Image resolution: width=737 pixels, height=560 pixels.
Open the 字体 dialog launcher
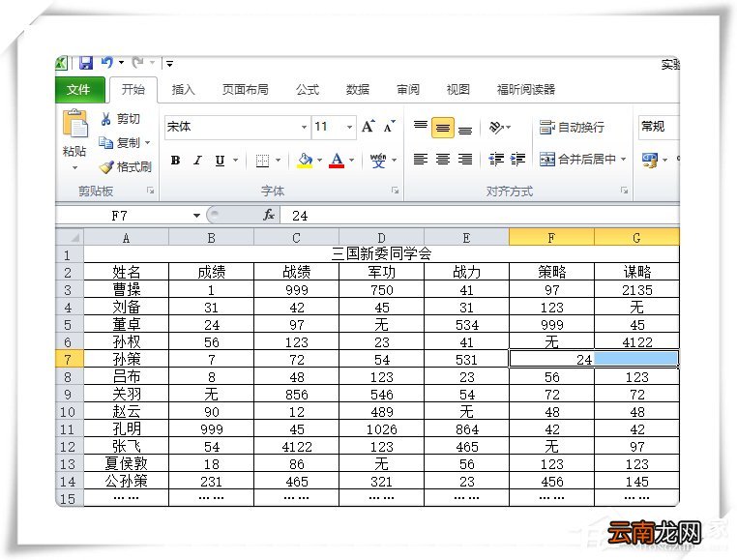(395, 191)
